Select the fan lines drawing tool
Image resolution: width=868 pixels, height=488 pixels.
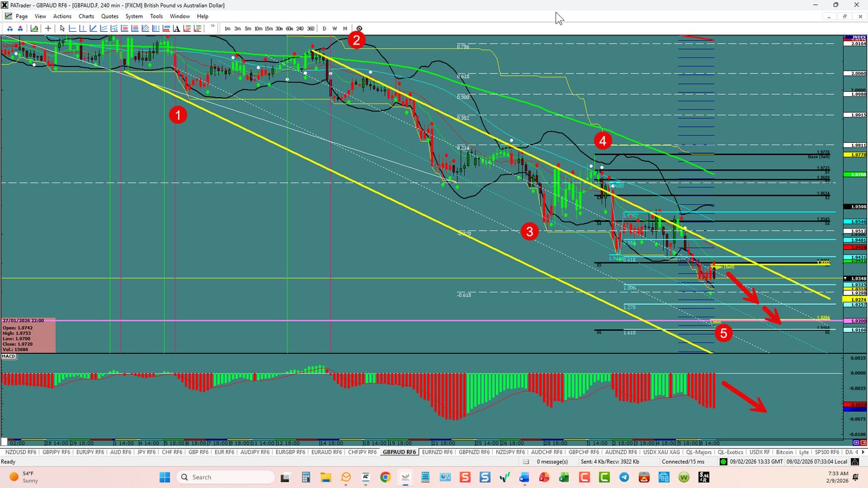point(114,28)
